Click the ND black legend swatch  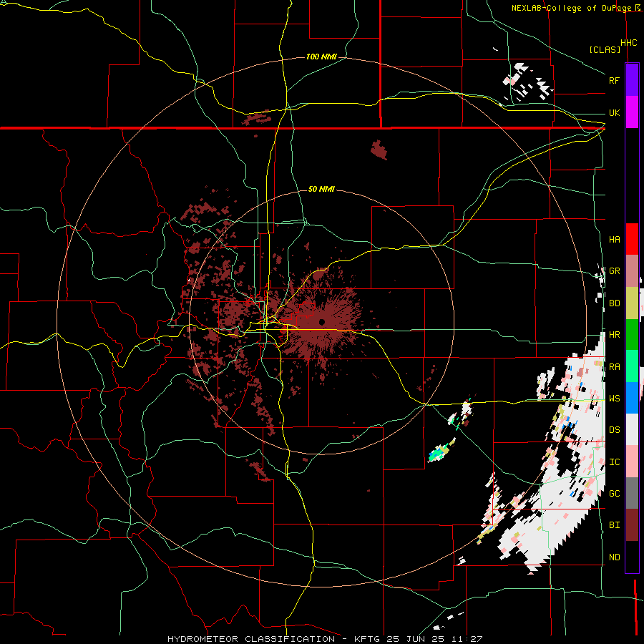[632, 557]
